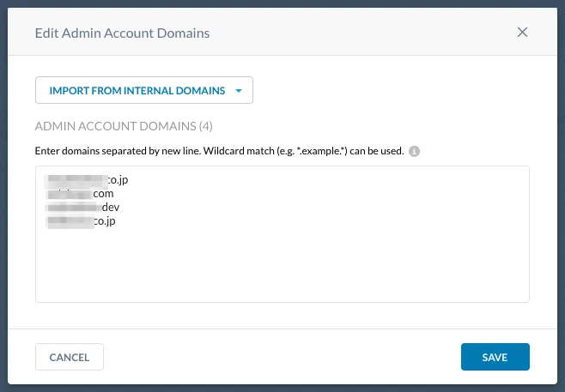Close the Edit Admin Account Domains dialog
Screen dimensions: 565x392
click(x=522, y=33)
